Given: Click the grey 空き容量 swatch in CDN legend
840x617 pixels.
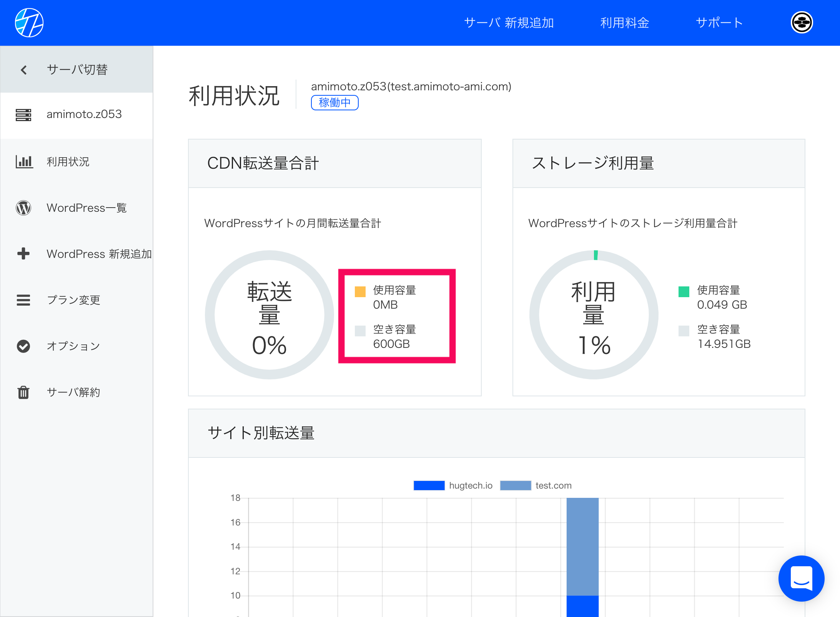Looking at the screenshot, I should [x=360, y=331].
